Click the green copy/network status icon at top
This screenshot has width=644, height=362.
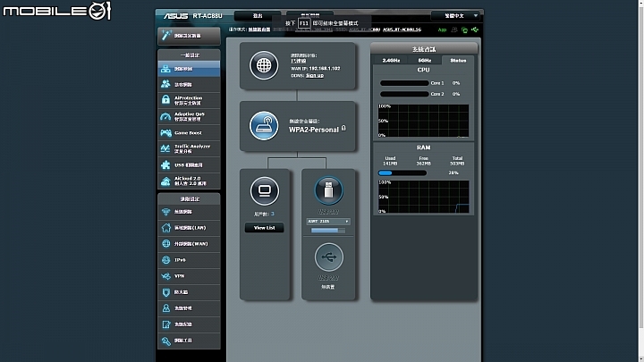click(x=464, y=30)
